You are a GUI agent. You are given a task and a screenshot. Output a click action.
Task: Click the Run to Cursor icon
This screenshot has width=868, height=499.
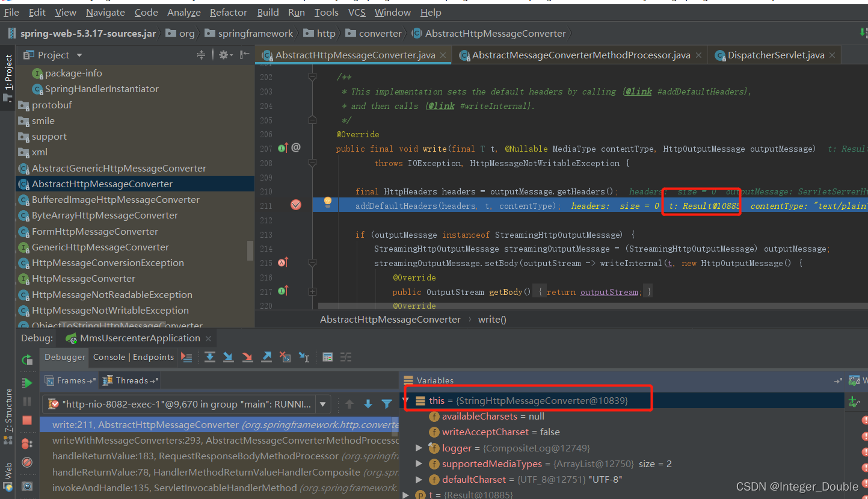(304, 357)
